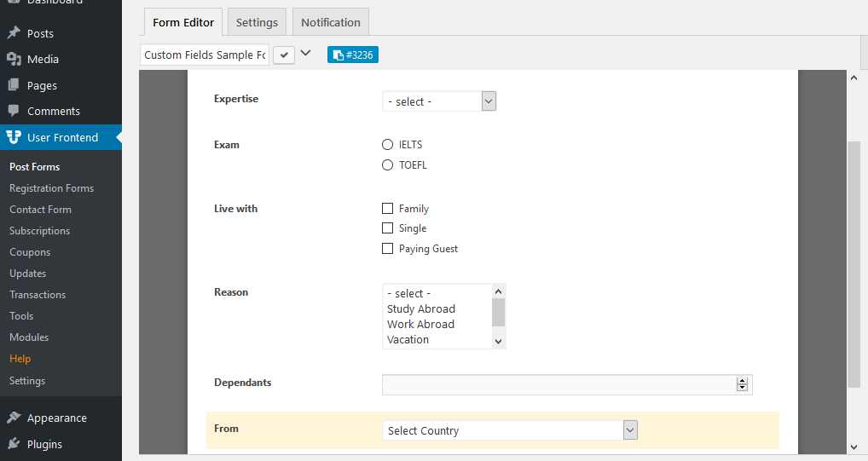This screenshot has width=868, height=461.
Task: Click the User Frontend logo icon
Action: tap(14, 137)
